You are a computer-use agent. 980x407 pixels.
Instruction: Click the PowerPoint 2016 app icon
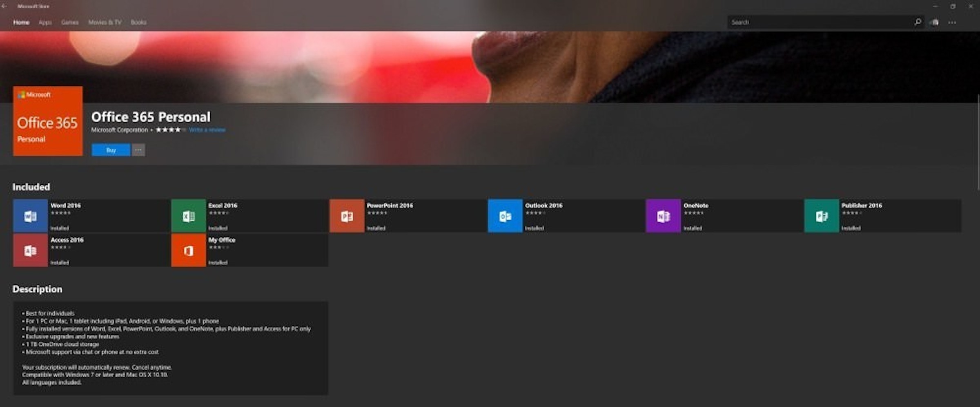coord(347,216)
